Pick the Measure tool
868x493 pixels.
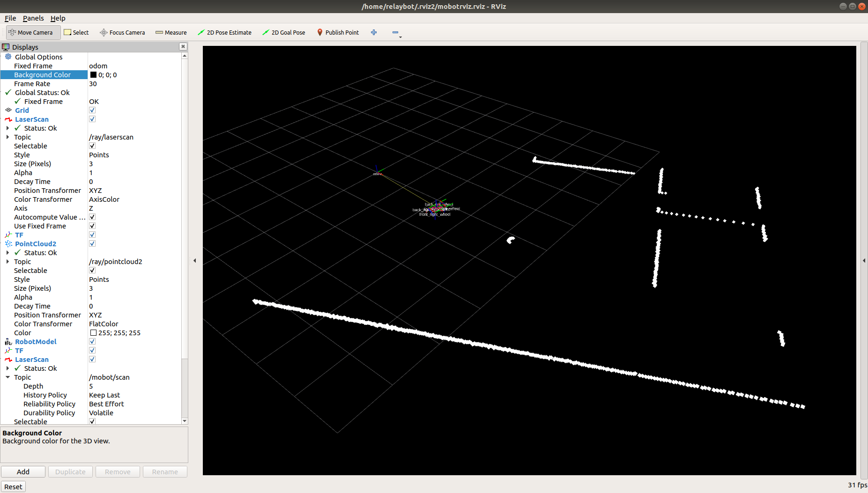(x=171, y=32)
